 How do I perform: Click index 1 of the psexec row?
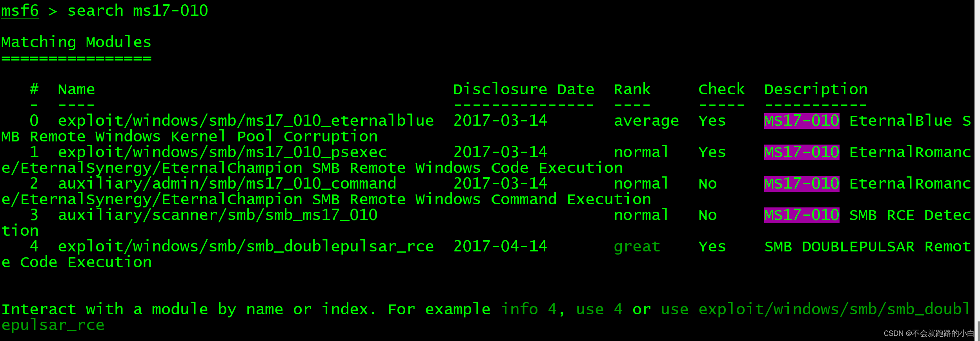click(x=34, y=152)
